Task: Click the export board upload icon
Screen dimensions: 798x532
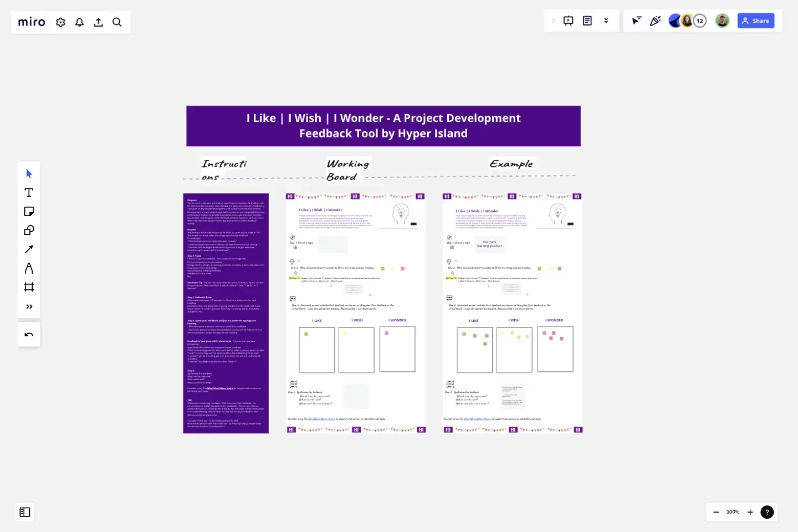Action: [x=99, y=22]
